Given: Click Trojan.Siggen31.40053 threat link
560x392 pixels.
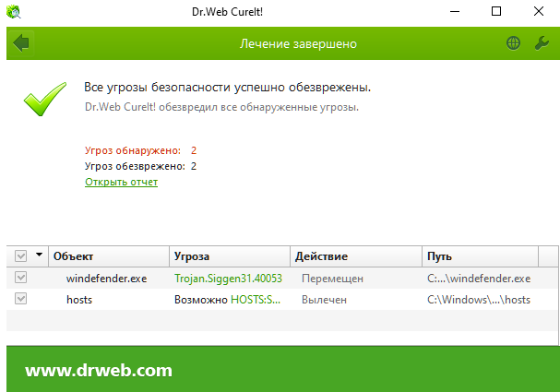Looking at the screenshot, I should click(x=228, y=279).
